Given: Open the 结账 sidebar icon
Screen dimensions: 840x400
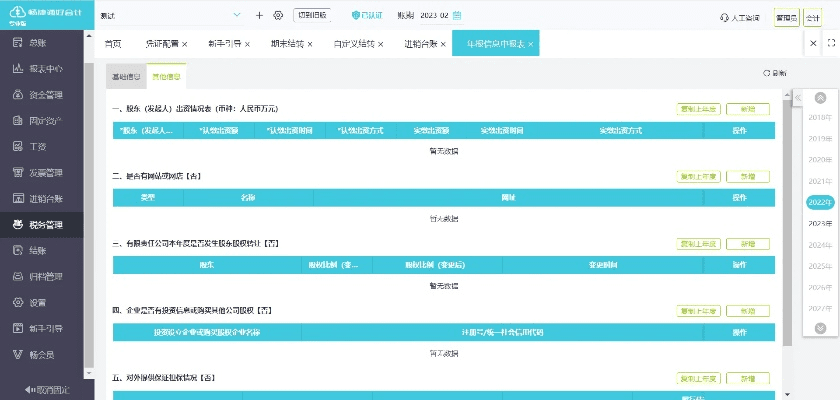Looking at the screenshot, I should 18,250.
